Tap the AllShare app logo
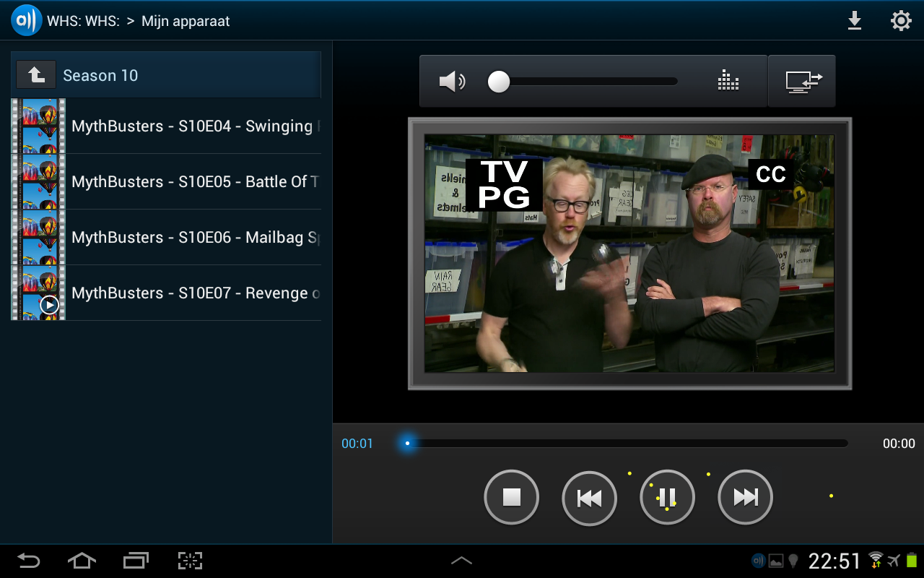 pos(27,20)
